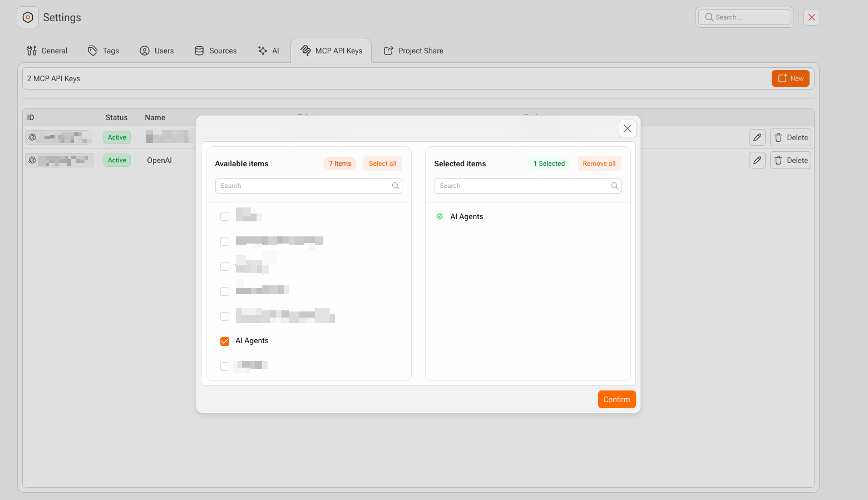The height and width of the screenshot is (500, 868).
Task: Click green check icon beside selected AI Agents
Action: click(440, 216)
